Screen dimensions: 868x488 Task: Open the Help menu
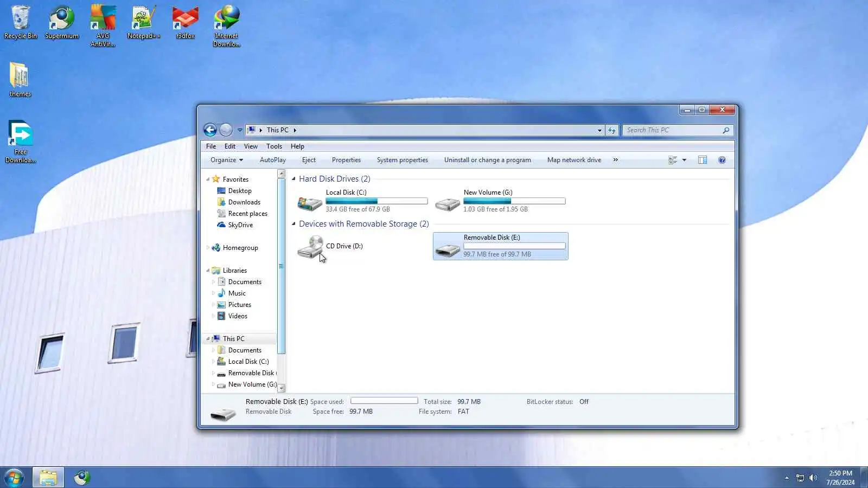297,146
